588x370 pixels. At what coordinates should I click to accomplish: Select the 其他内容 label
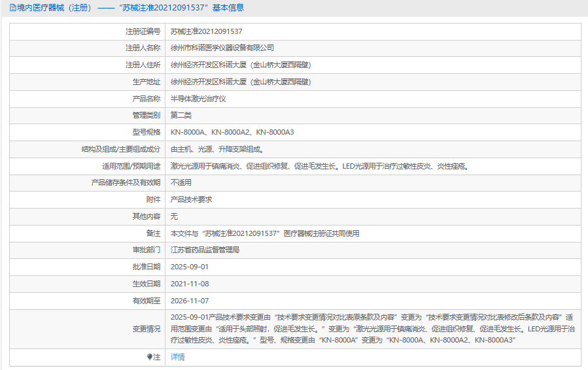coord(147,216)
